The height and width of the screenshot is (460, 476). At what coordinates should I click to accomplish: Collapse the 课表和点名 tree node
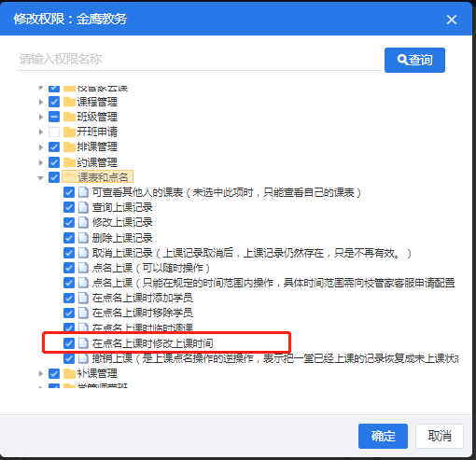[40, 178]
